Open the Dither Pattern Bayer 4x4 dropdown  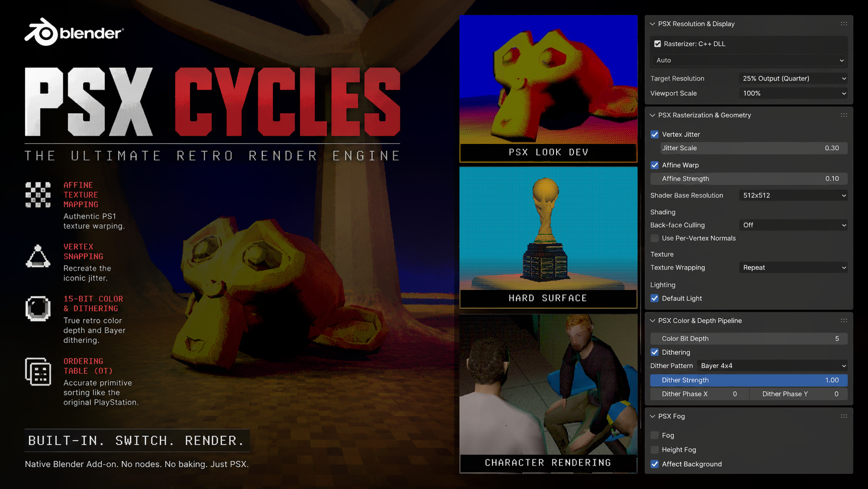click(x=772, y=366)
